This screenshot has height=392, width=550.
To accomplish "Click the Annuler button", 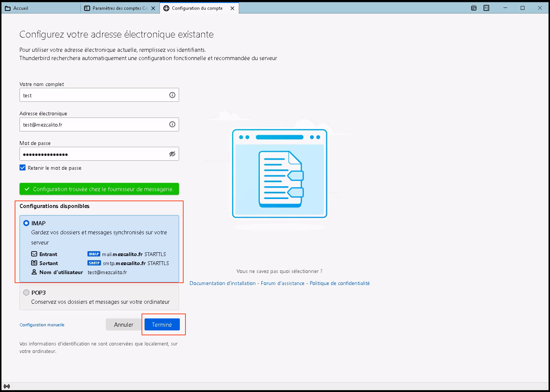I will pos(124,324).
